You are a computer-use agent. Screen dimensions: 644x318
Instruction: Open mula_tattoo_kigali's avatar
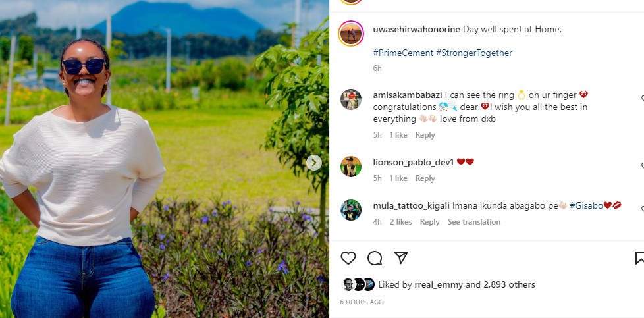[351, 210]
